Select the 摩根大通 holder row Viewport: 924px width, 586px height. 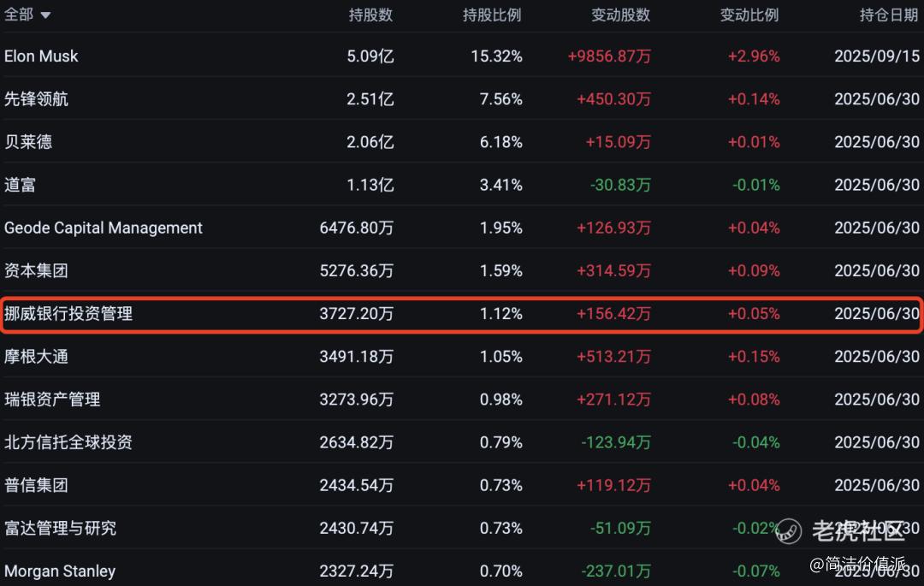(36, 357)
